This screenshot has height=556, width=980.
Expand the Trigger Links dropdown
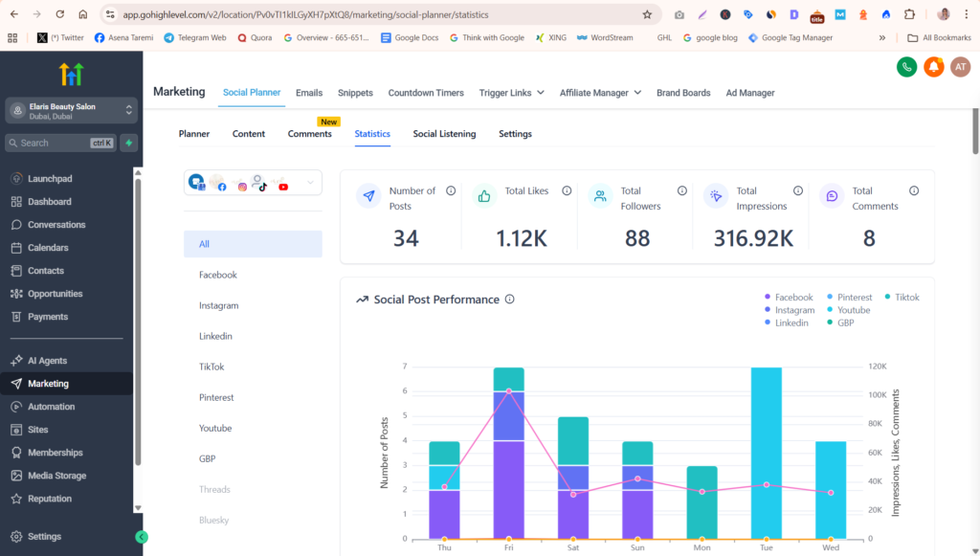pyautogui.click(x=511, y=93)
